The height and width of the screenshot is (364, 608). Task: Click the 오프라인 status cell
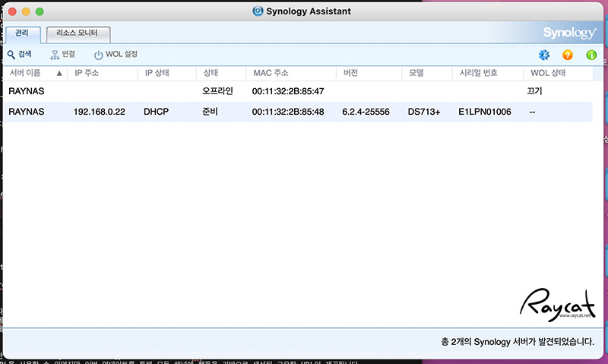click(217, 91)
